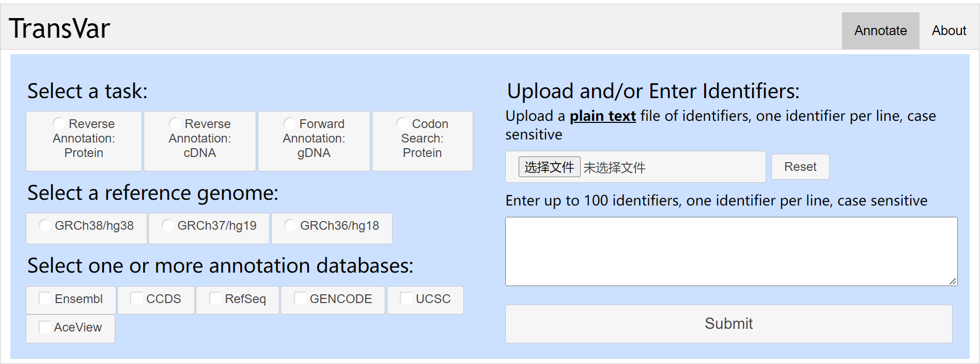This screenshot has width=980, height=364.
Task: Select GRCh36/hg18 reference genome
Action: coord(290,226)
